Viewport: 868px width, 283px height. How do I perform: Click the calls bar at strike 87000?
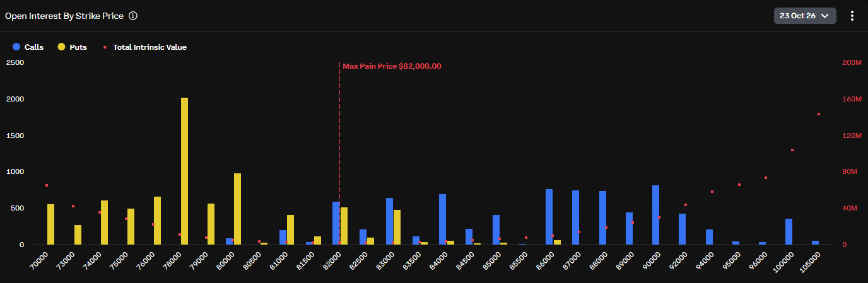(x=576, y=217)
